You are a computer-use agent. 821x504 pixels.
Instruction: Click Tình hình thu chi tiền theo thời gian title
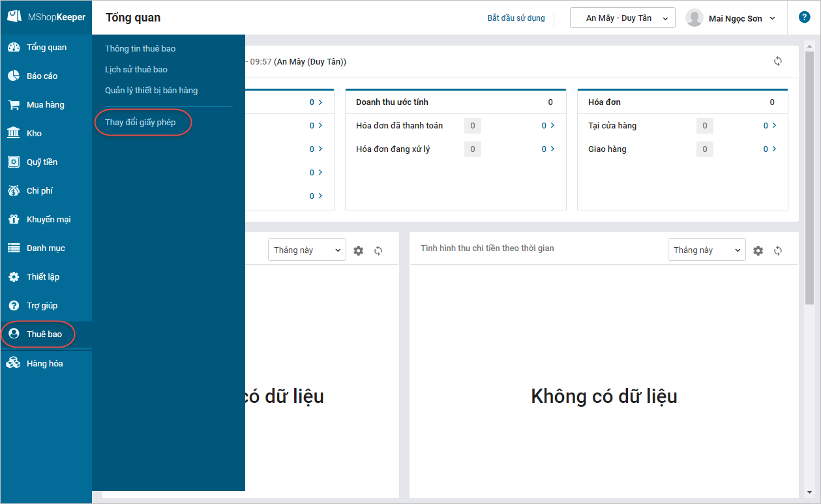pyautogui.click(x=487, y=248)
